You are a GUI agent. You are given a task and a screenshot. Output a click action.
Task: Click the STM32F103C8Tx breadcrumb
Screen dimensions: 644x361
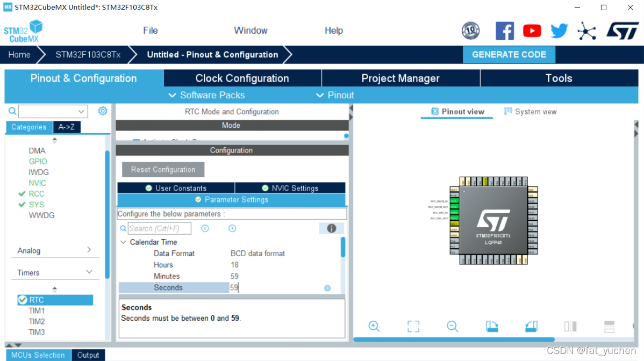click(88, 55)
